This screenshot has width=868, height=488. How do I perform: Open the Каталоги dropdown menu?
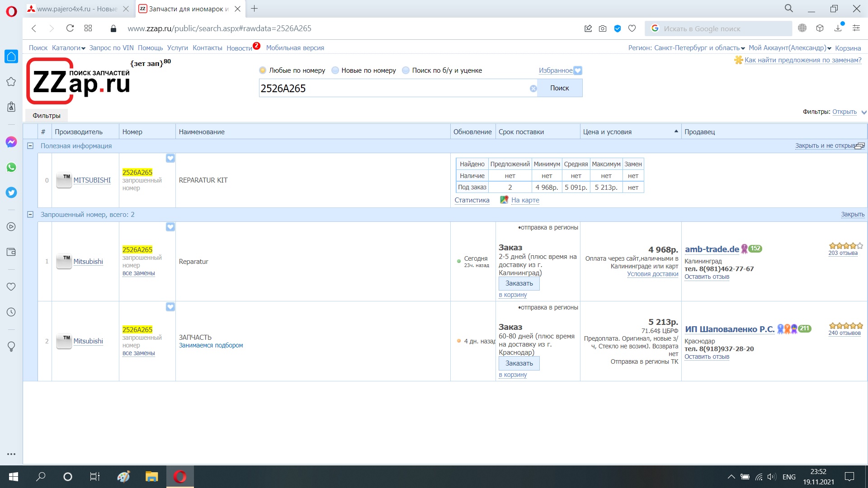point(68,48)
